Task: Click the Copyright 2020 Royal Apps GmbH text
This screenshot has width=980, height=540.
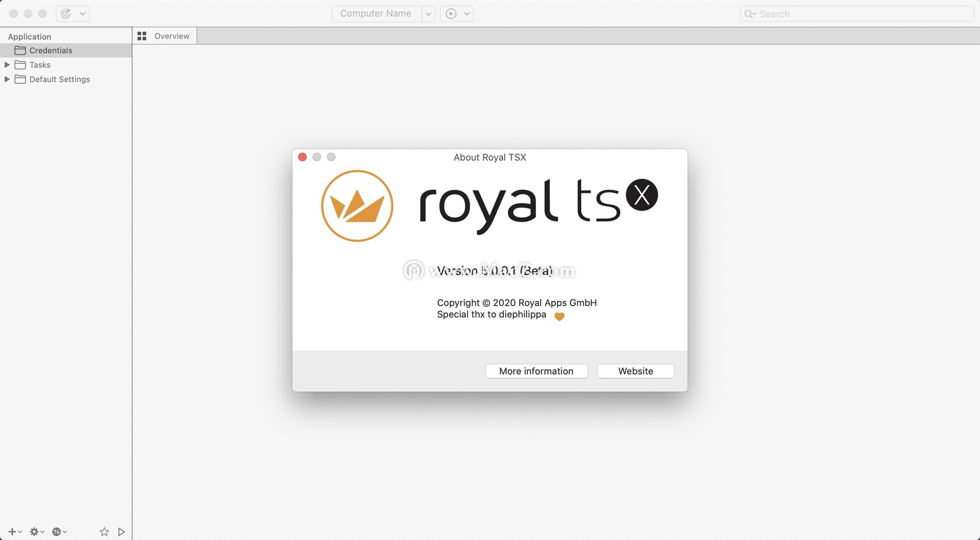Action: [517, 303]
